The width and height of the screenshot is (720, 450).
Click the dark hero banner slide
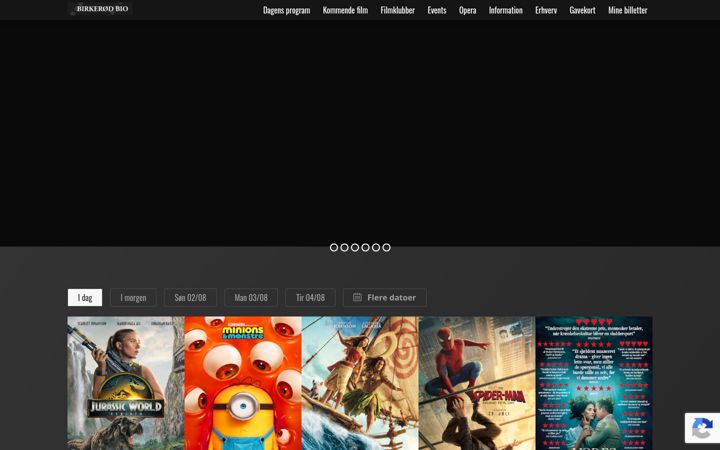point(360,131)
